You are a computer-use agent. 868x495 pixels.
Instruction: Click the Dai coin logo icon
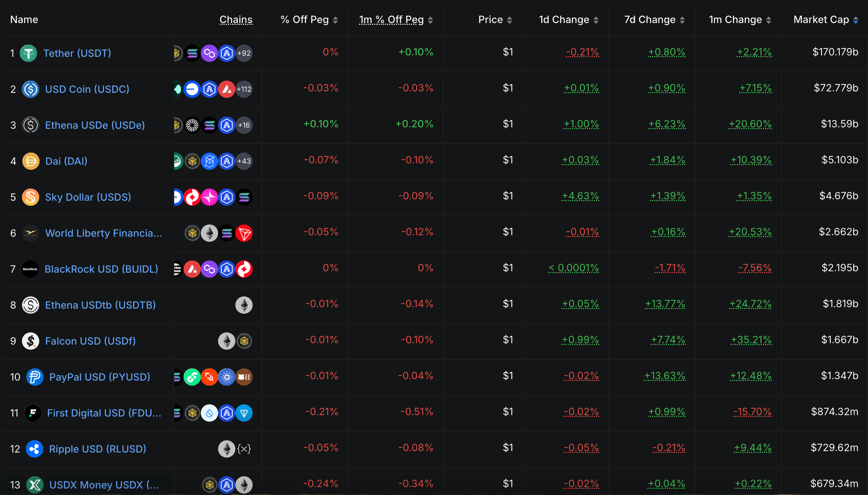(31, 161)
